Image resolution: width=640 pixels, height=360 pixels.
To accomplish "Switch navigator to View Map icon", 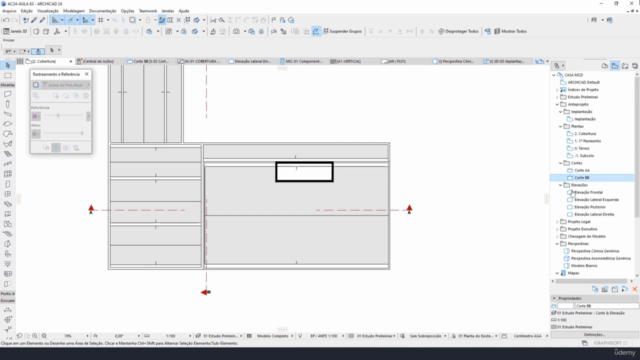I will 615,66.
